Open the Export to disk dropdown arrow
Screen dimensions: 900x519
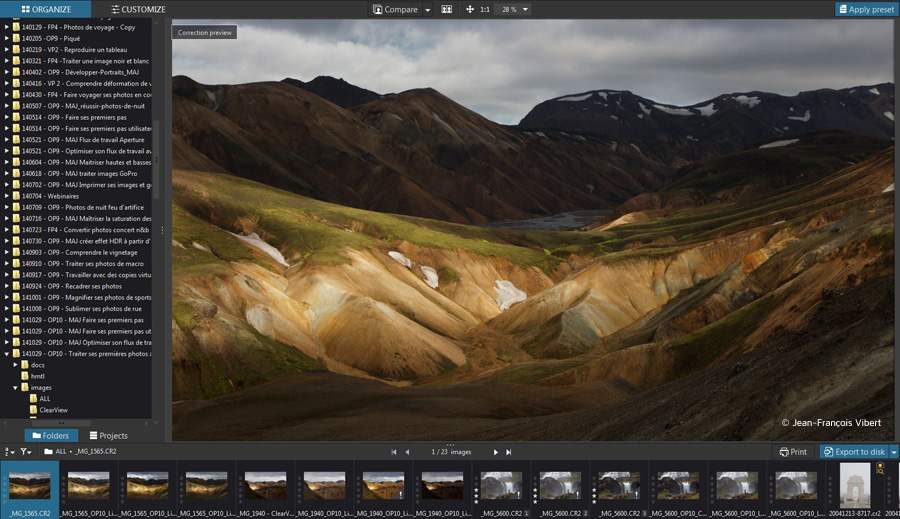(x=893, y=452)
